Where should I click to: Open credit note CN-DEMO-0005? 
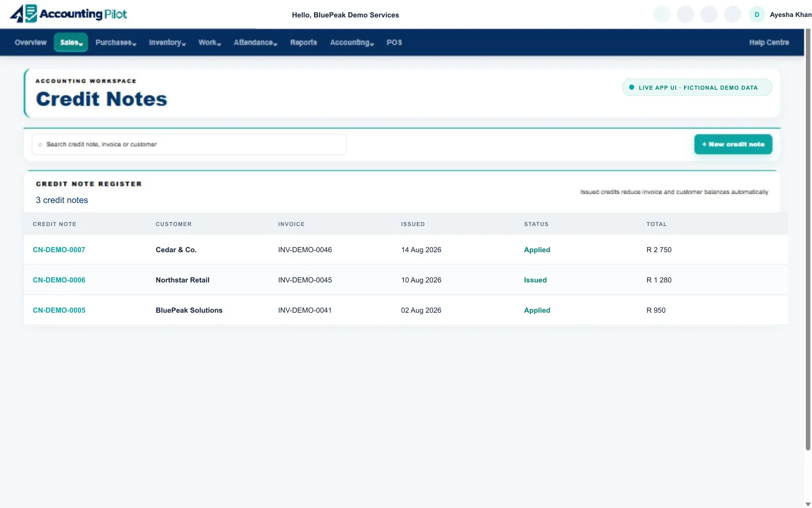click(59, 310)
